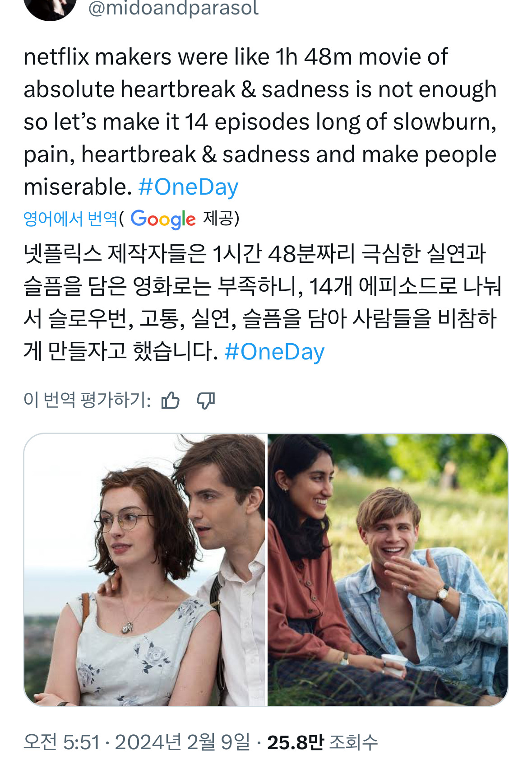Viewport: 532px width, 765px height.
Task: Click the '2024년 2월 9일' post date
Action: pyautogui.click(x=182, y=742)
